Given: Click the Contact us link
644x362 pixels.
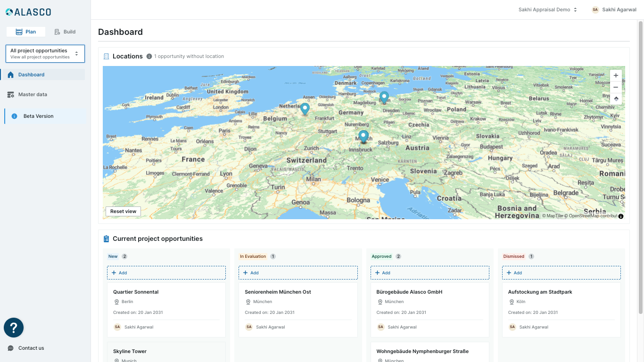Looking at the screenshot, I should [x=31, y=348].
